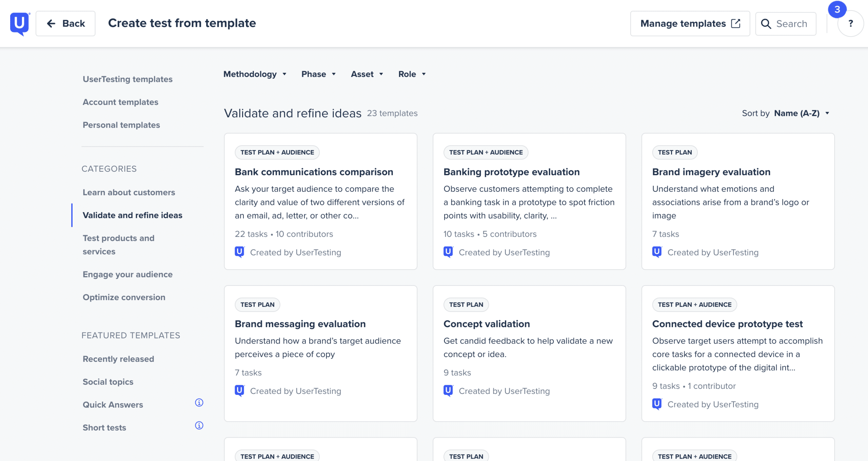Show Short tests featured templates
The width and height of the screenshot is (868, 461).
coord(104,427)
